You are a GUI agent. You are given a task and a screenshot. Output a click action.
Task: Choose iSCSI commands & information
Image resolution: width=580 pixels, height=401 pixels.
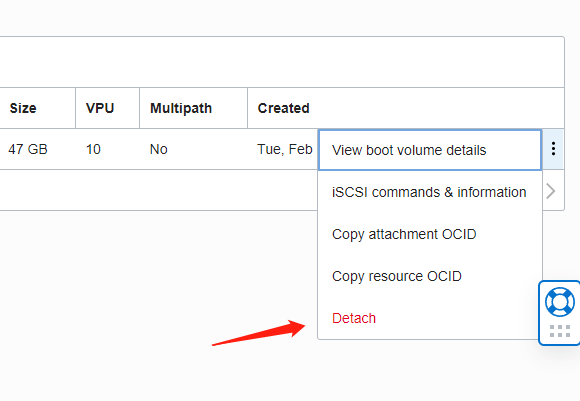click(x=430, y=192)
